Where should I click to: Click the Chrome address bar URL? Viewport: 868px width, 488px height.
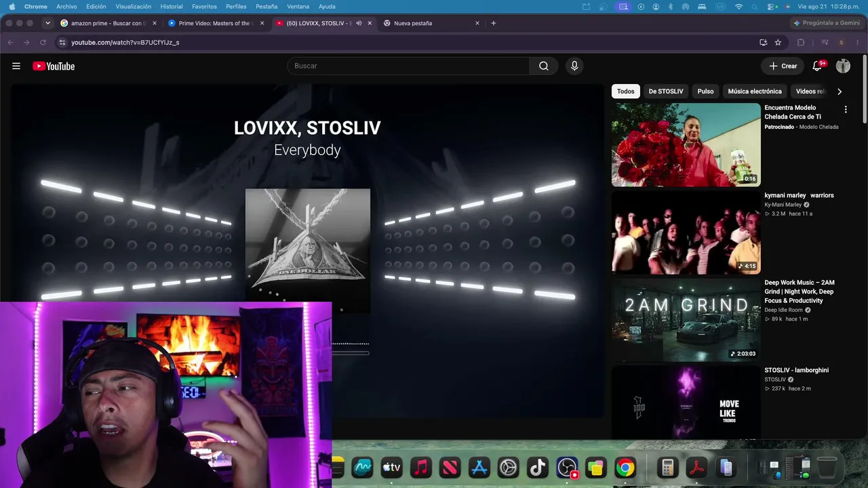(x=125, y=42)
